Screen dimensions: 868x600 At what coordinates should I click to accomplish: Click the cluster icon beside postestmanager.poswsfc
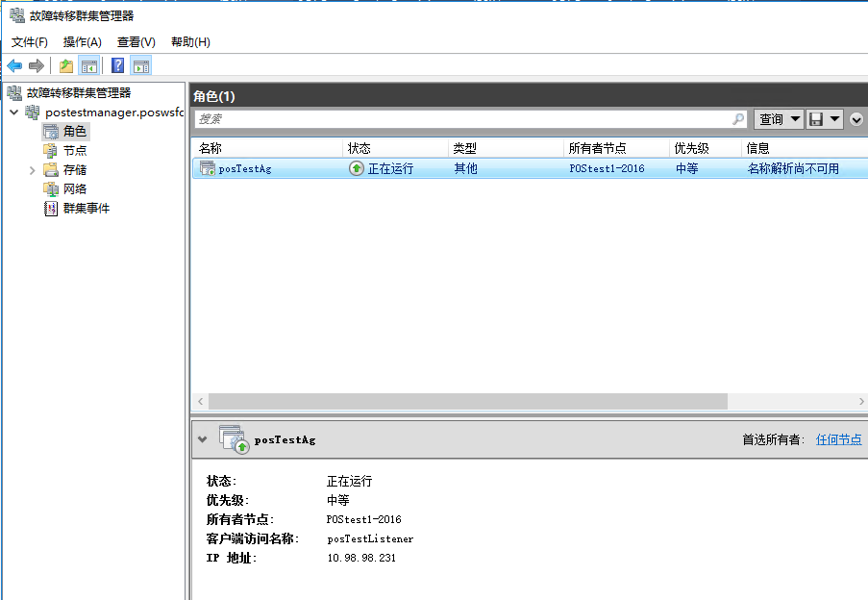coord(33,112)
